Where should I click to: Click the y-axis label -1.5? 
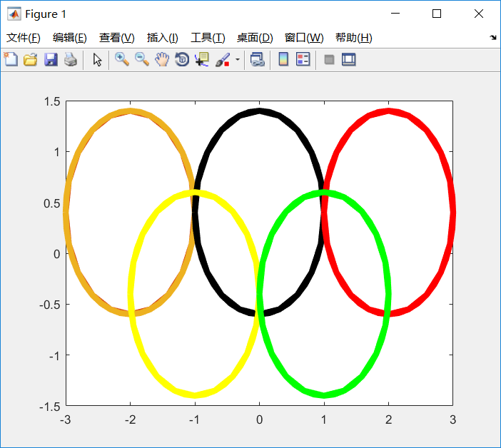[49, 407]
